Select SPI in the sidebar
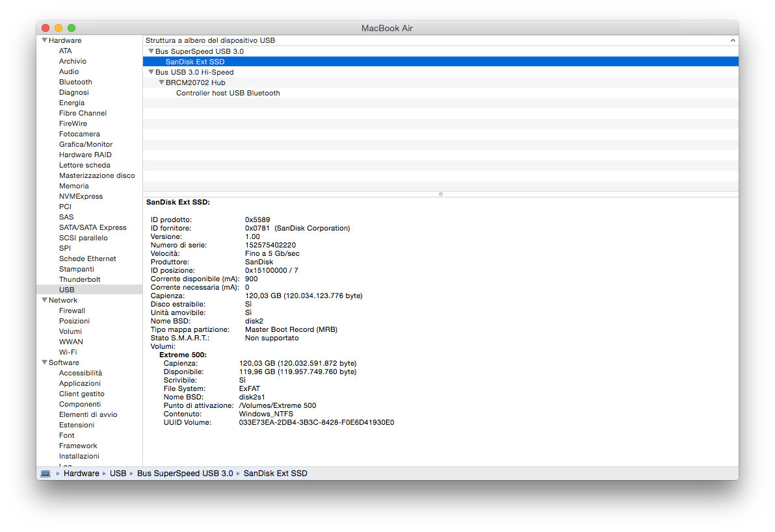775x532 pixels. (x=65, y=248)
